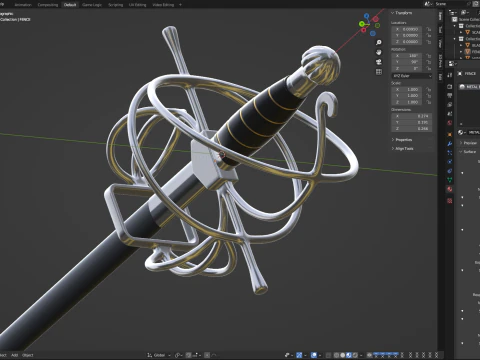Select wireframe viewport shading

[336, 355]
